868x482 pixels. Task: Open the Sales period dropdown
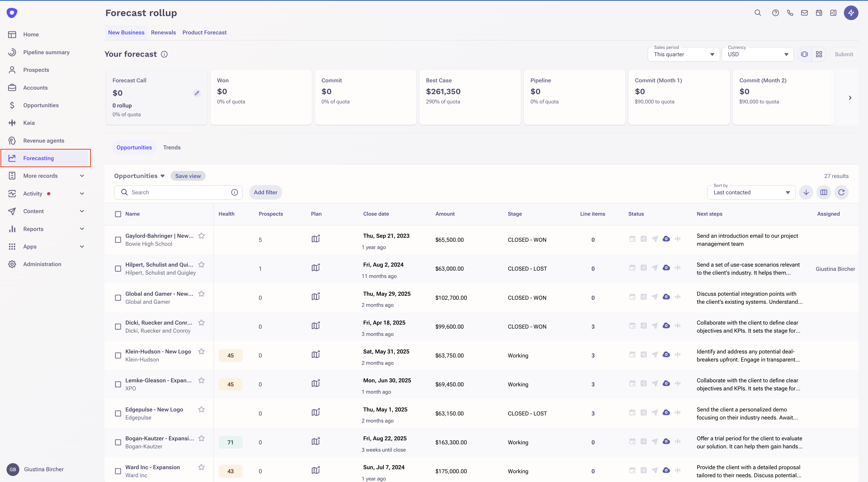pyautogui.click(x=683, y=54)
